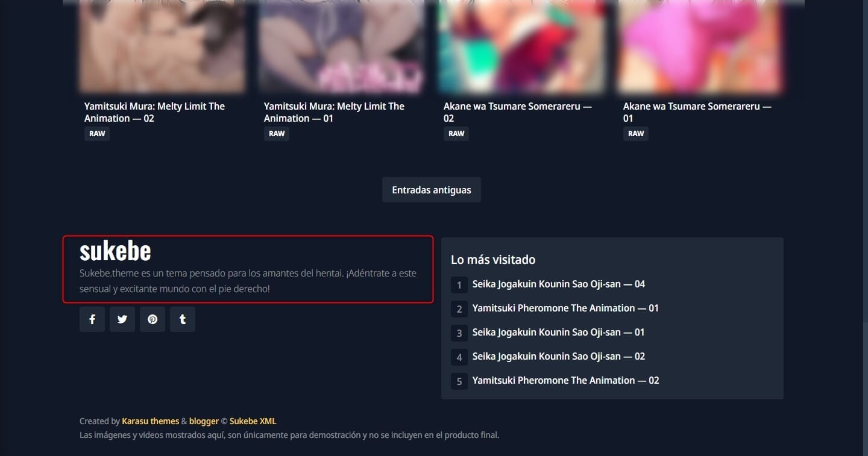Image resolution: width=868 pixels, height=456 pixels.
Task: Open Akane wa Tsumare Somerareru — 02 title
Action: pos(518,112)
